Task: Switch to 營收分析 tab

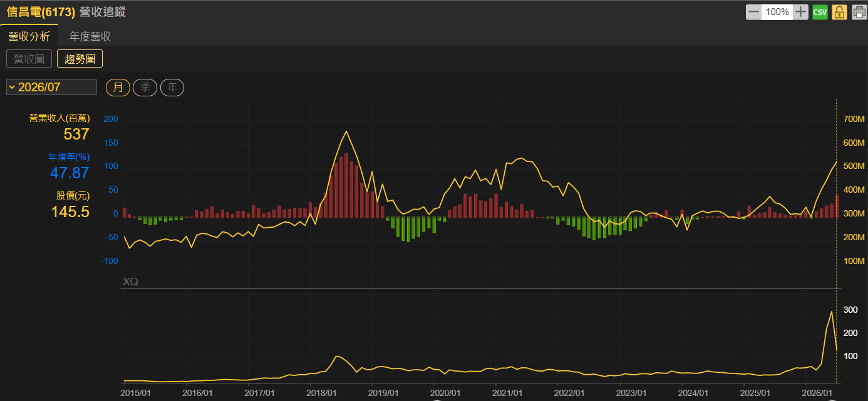Action: pyautogui.click(x=29, y=36)
